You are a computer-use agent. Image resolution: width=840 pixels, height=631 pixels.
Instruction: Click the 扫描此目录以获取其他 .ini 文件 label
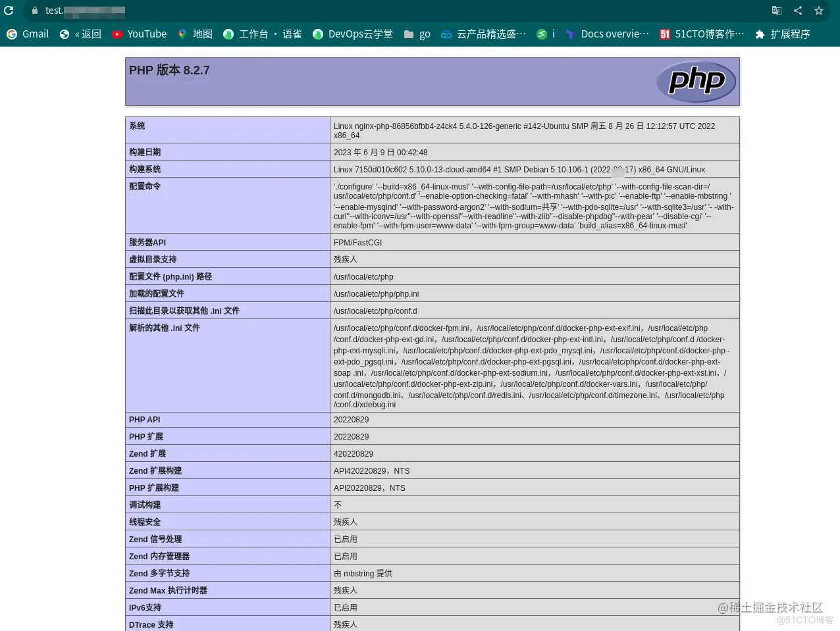[x=184, y=311]
